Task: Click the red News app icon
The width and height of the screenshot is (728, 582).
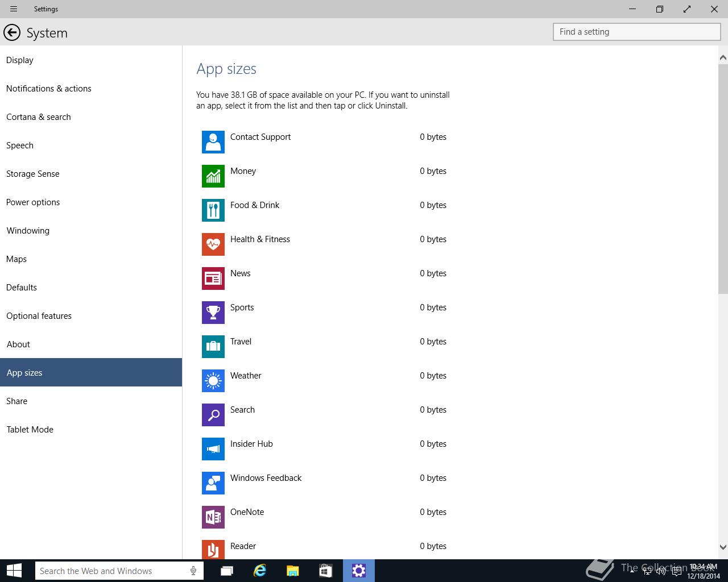Action: (x=213, y=278)
